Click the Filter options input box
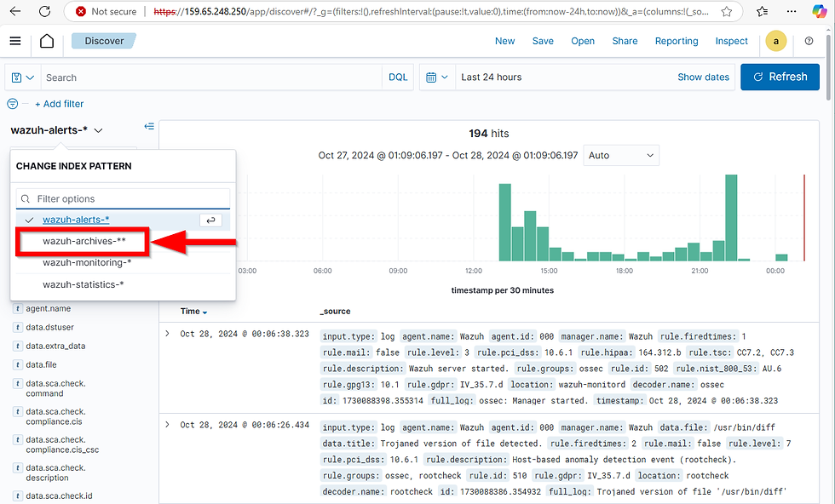835x504 pixels. click(123, 199)
